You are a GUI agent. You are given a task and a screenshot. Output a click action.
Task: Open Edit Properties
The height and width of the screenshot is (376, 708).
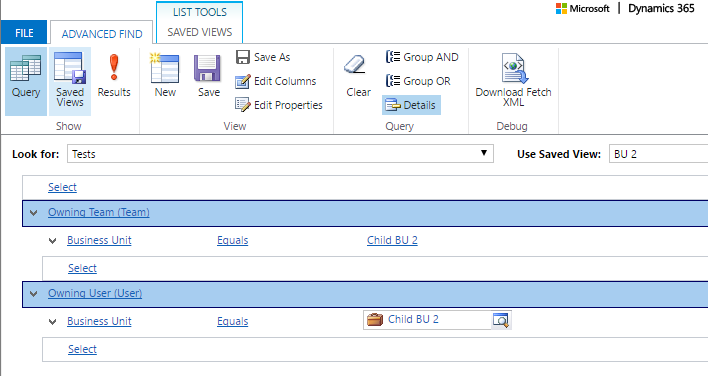click(x=279, y=105)
